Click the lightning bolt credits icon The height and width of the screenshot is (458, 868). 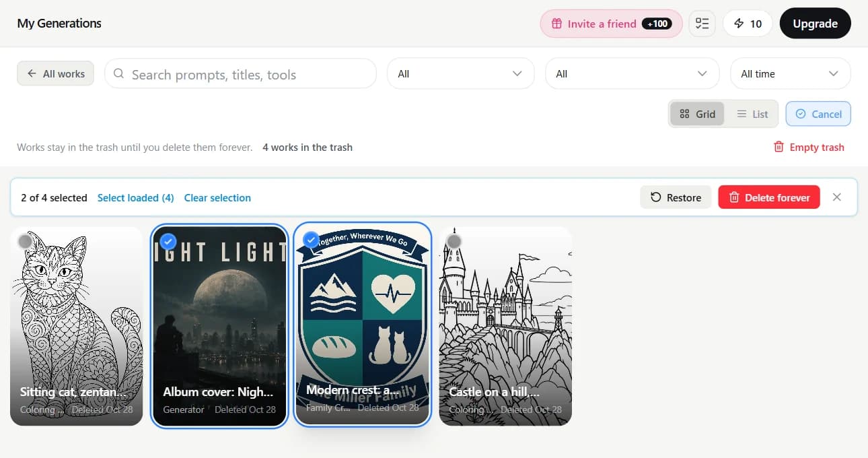pos(739,24)
